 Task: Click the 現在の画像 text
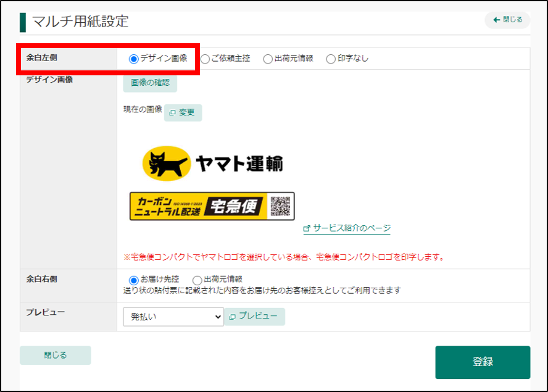click(143, 109)
